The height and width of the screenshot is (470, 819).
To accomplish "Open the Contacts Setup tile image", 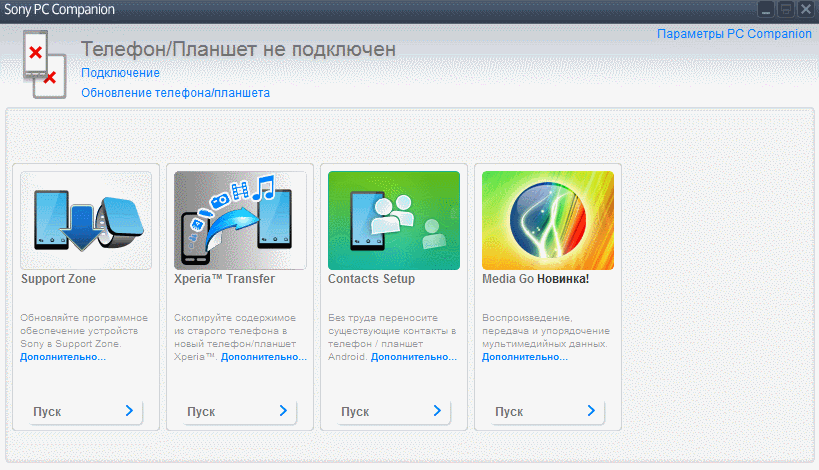I will 394,220.
